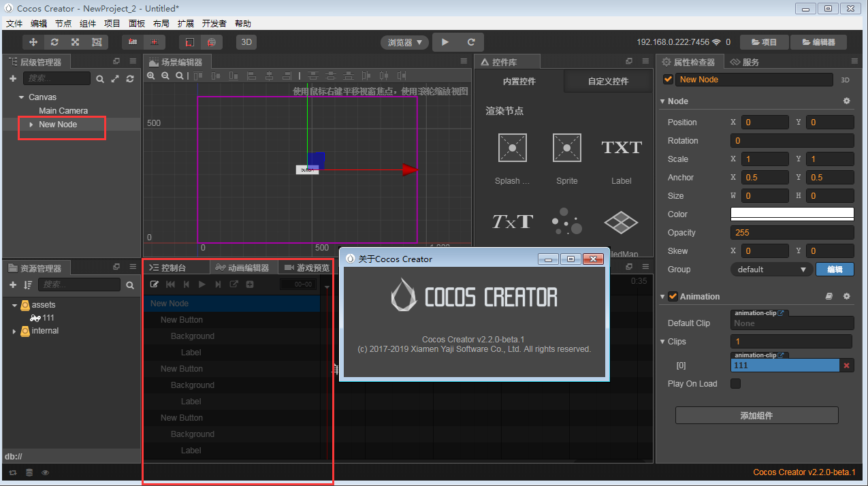Collapse the Animation component section
The width and height of the screenshot is (868, 486).
(x=663, y=296)
